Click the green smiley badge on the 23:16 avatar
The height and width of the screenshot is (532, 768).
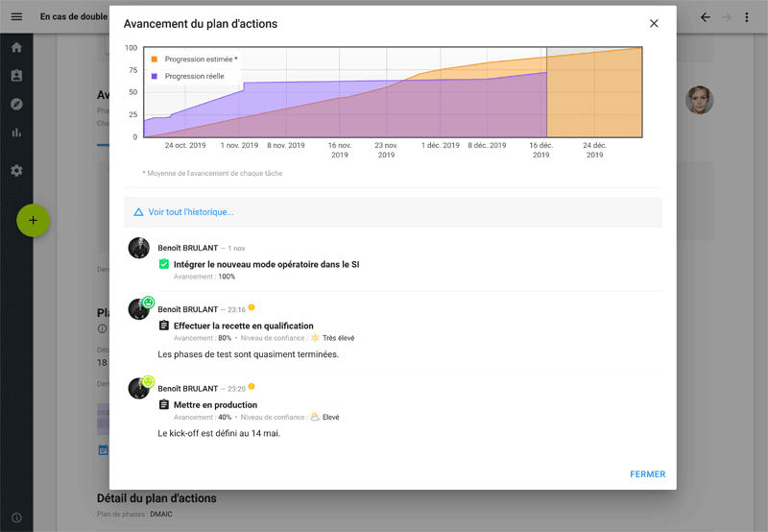[149, 302]
